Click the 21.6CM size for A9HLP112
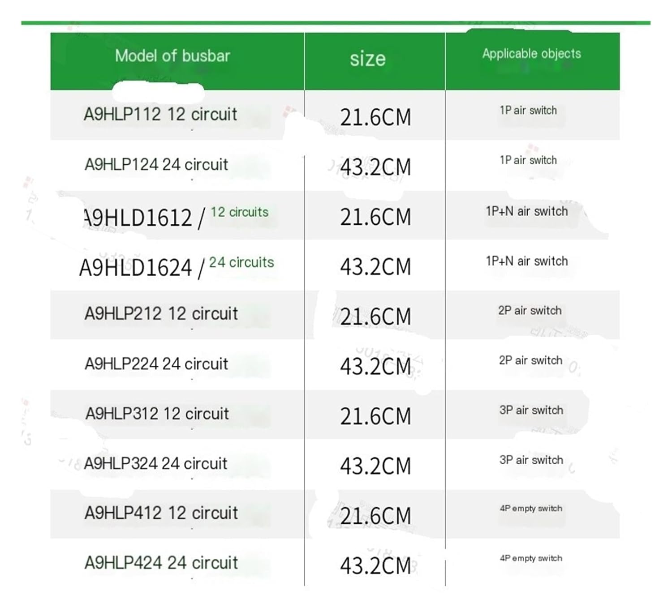This screenshot has height=616, width=672. pyautogui.click(x=375, y=117)
